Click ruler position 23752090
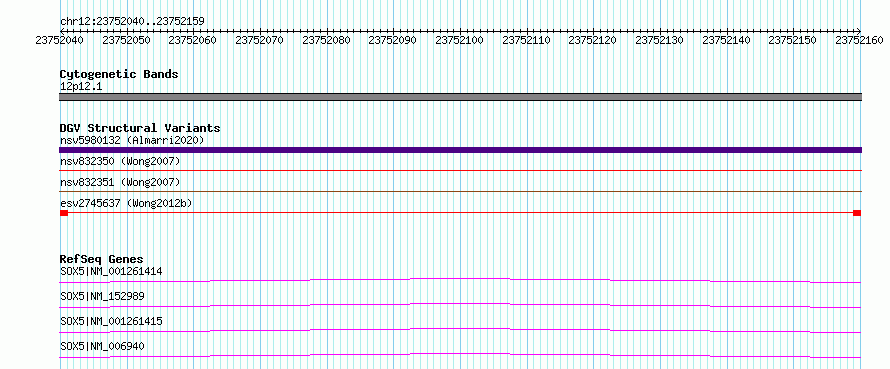This screenshot has width=890, height=369. [x=392, y=40]
